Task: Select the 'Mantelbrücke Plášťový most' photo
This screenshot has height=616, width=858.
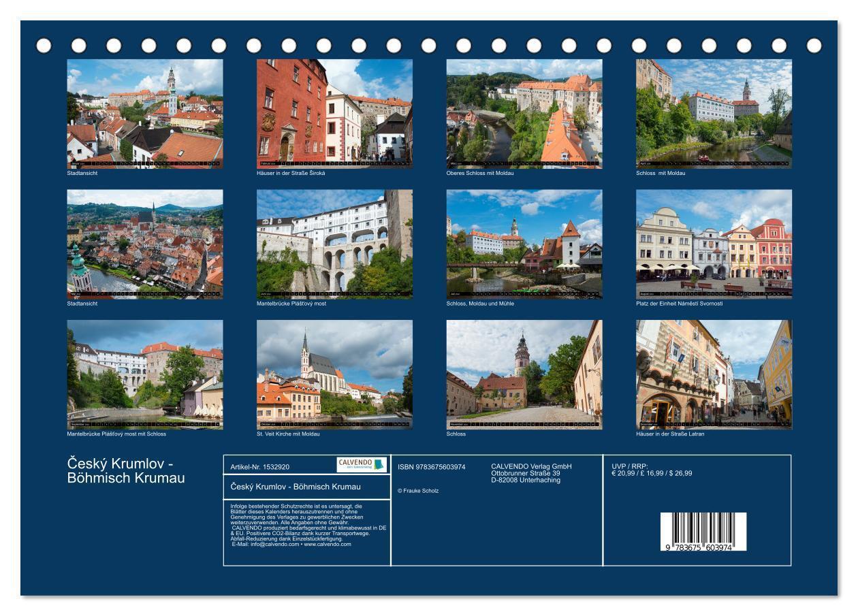Action: pyautogui.click(x=334, y=244)
